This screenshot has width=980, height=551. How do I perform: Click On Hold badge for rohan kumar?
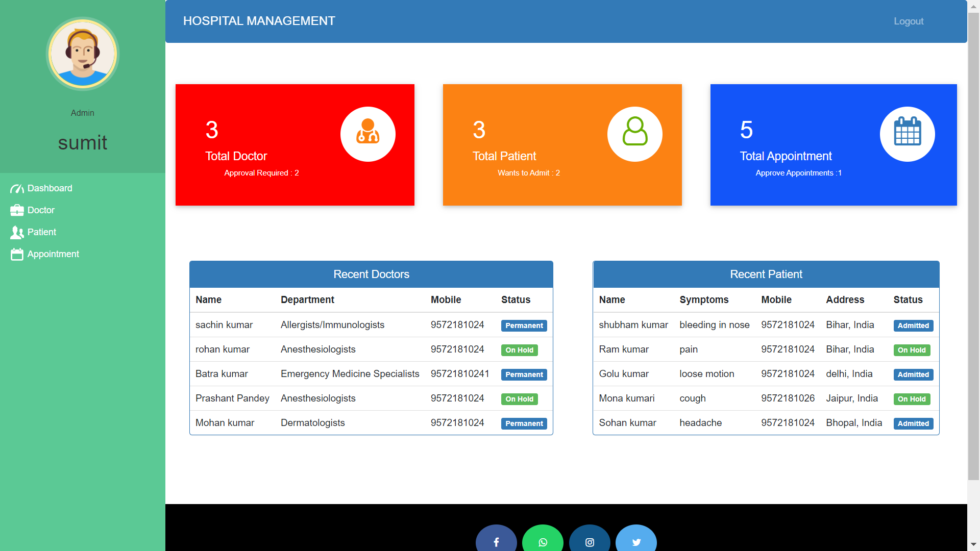pyautogui.click(x=519, y=350)
